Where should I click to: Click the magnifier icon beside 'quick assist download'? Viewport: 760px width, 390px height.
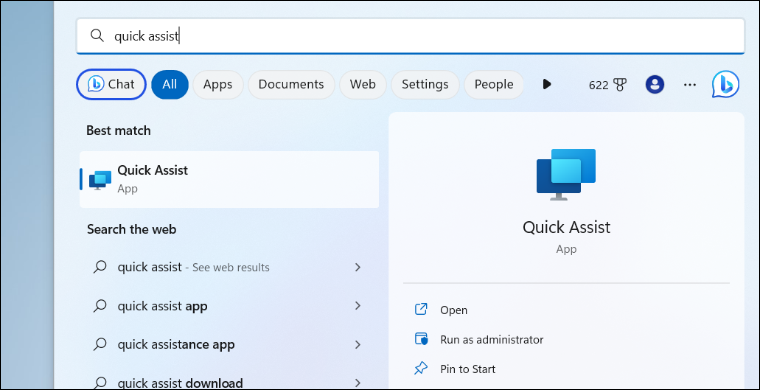point(100,383)
